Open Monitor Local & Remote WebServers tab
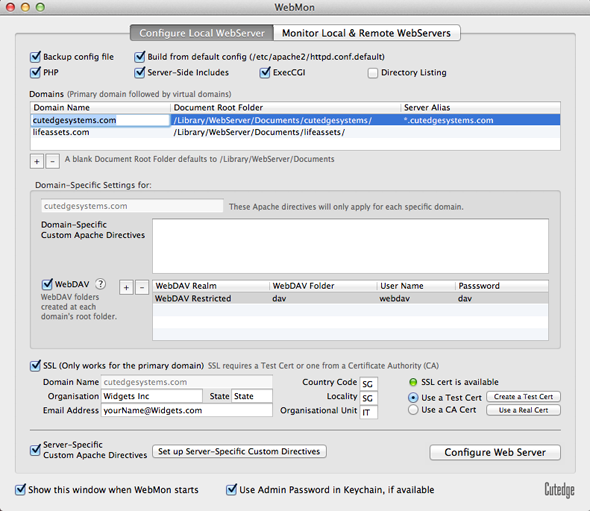Screen dimensions: 590x511 pyautogui.click(x=366, y=33)
